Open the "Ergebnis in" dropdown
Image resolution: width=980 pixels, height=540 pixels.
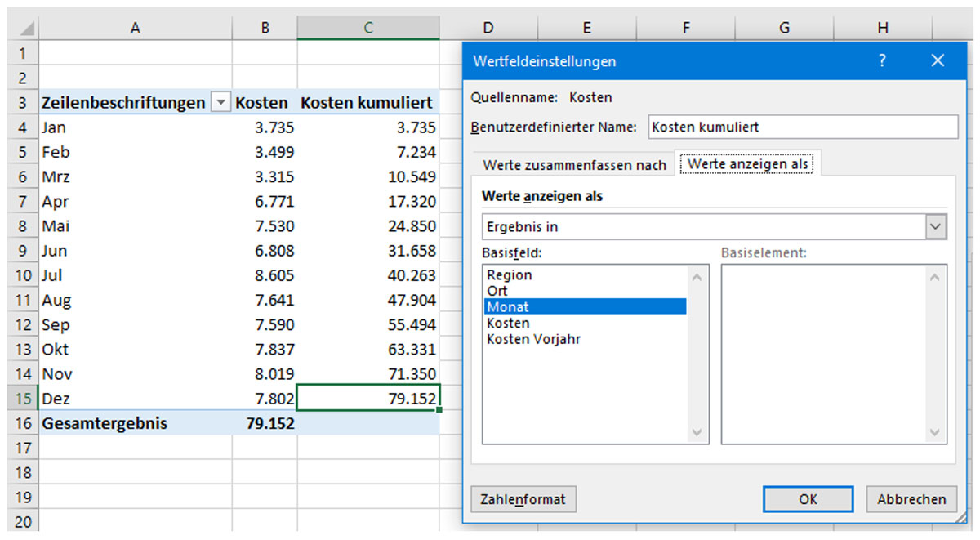[936, 226]
